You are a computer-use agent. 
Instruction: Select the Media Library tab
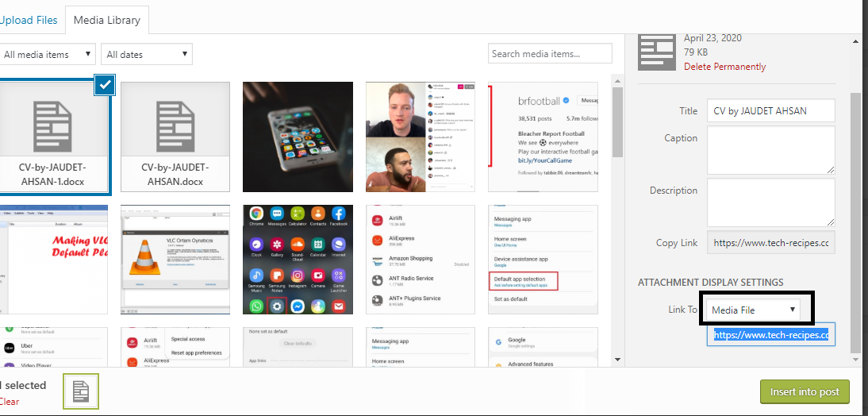click(107, 21)
